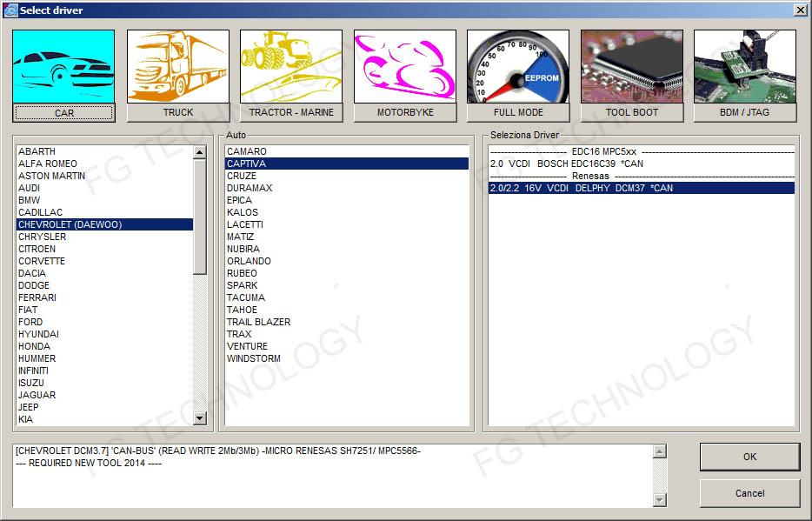Click the TOOL BOOT button
The width and height of the screenshot is (812, 521).
coord(632,112)
